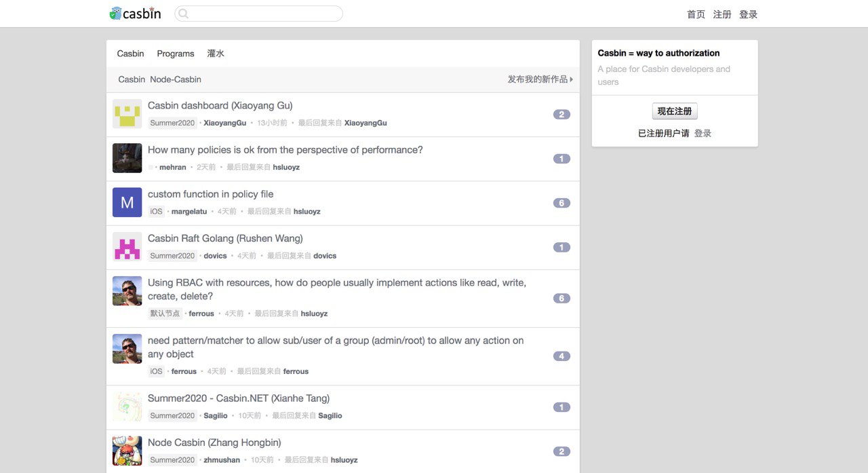Open topic 'Summer2020 - Casbin.NET (Xianhe Tang)'
Screen dimensions: 868x473
point(239,398)
